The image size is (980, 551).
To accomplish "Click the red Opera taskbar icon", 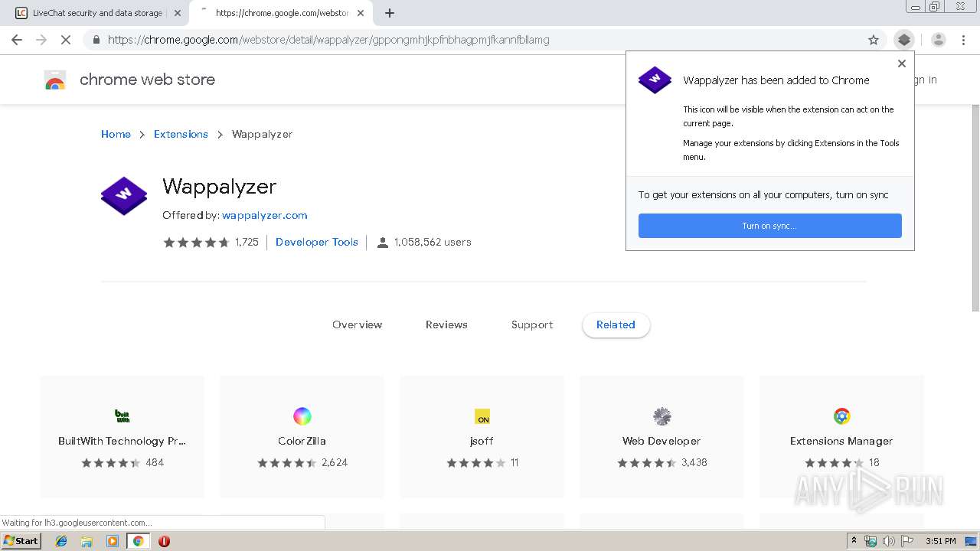I will tap(164, 541).
